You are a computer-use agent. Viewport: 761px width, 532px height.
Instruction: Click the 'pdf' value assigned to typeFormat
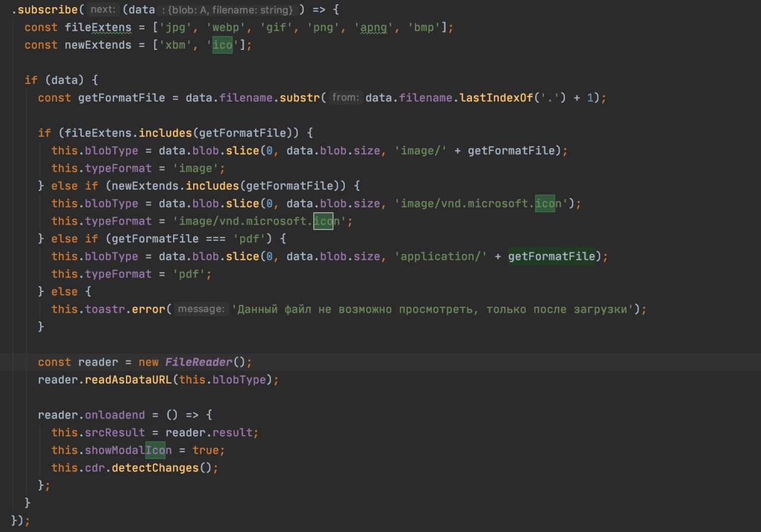(189, 274)
